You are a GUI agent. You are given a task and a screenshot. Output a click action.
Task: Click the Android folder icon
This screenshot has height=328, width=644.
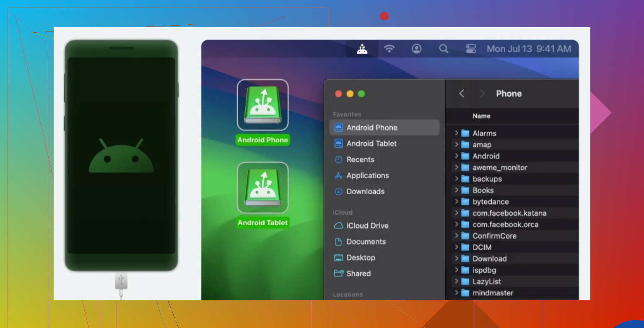point(465,156)
